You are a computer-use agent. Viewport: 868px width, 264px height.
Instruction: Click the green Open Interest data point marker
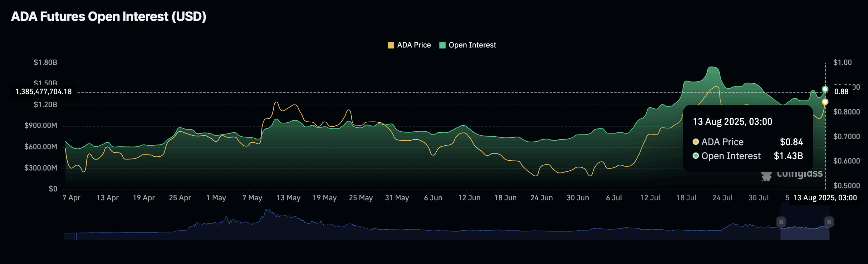pos(825,89)
